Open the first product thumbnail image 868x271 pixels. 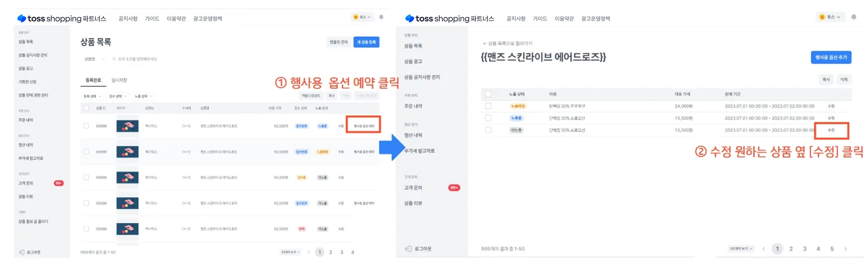[x=127, y=126]
